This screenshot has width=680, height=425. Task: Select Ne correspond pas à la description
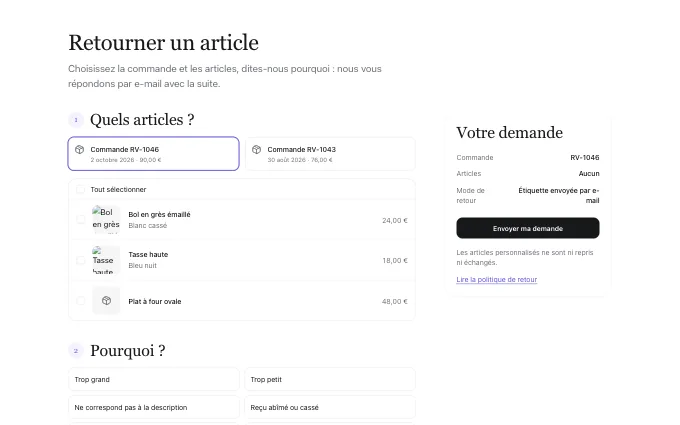point(154,407)
